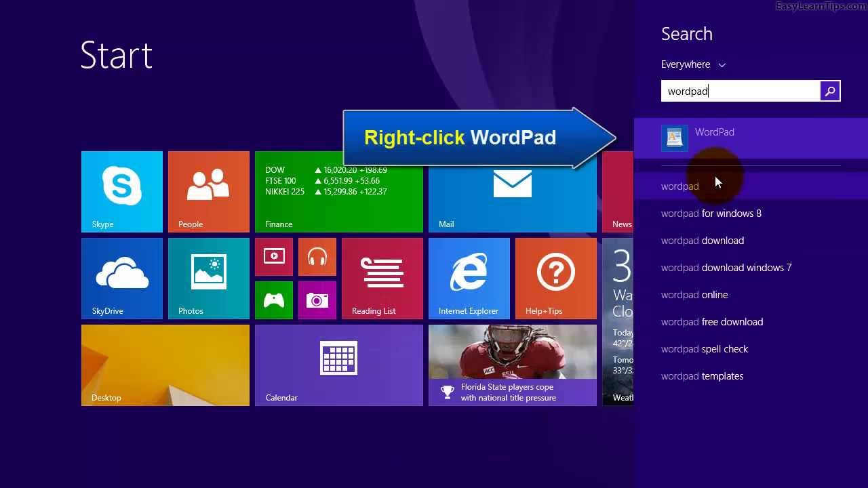Open the People tile
The image size is (868, 488).
[x=209, y=192]
